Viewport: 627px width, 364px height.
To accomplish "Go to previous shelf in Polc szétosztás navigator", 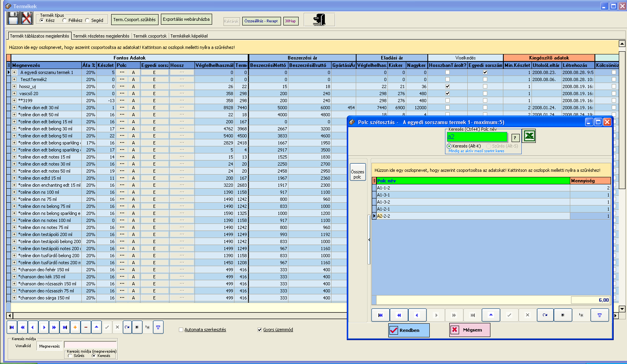I will pos(417,315).
